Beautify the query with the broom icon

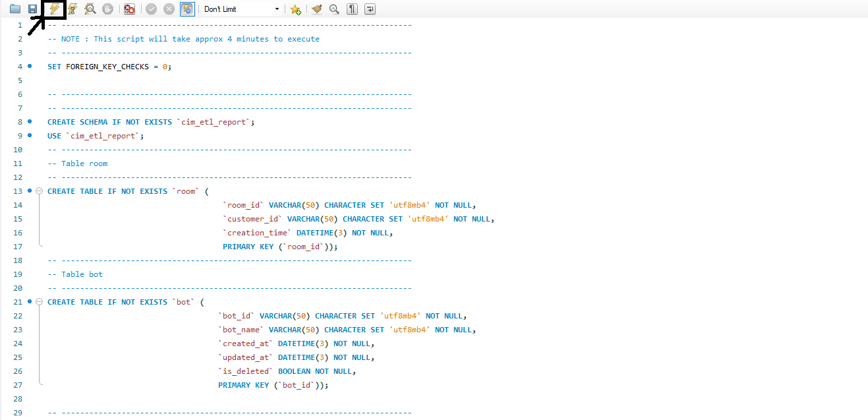(317, 9)
